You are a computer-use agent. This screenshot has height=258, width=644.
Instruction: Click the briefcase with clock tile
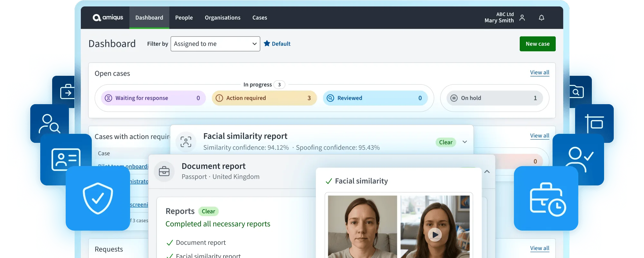546,198
